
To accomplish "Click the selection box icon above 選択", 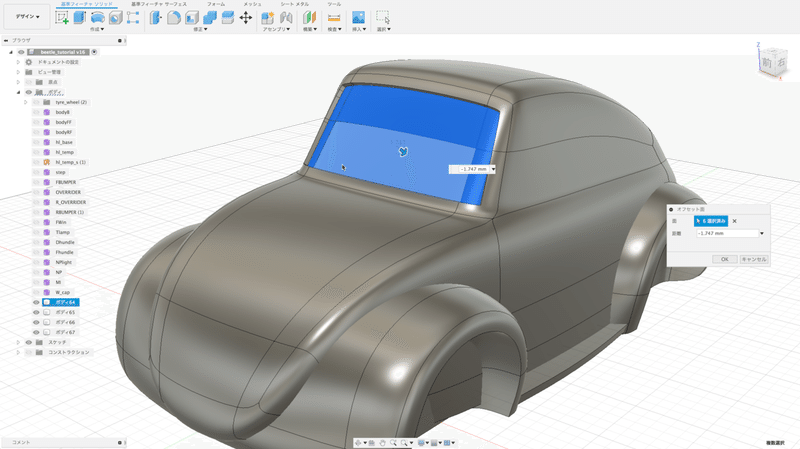I will click(x=383, y=17).
